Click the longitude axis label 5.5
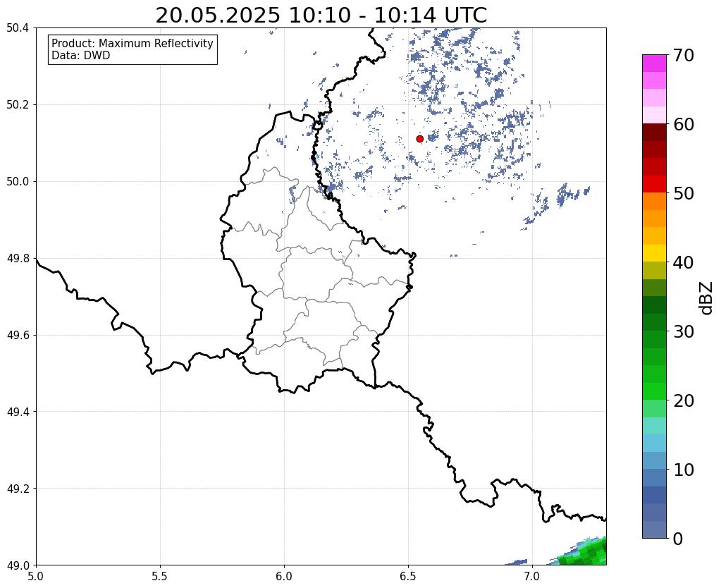The image size is (721, 588). (x=160, y=576)
